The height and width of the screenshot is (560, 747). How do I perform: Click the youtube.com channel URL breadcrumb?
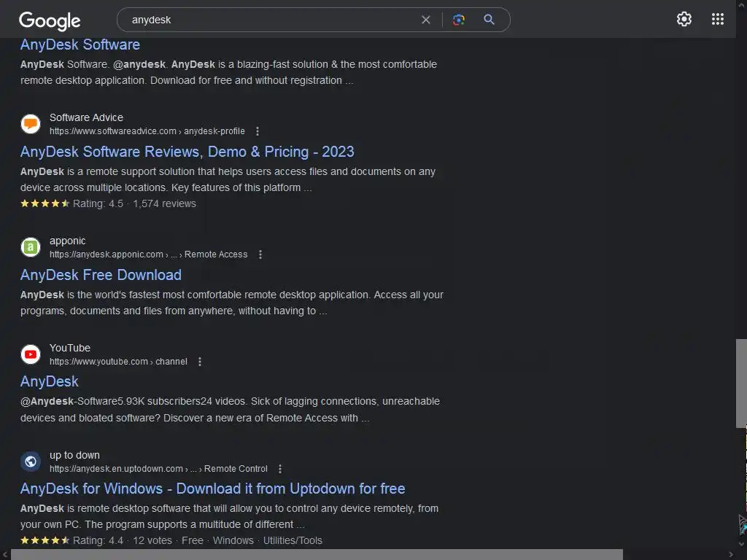coord(118,362)
